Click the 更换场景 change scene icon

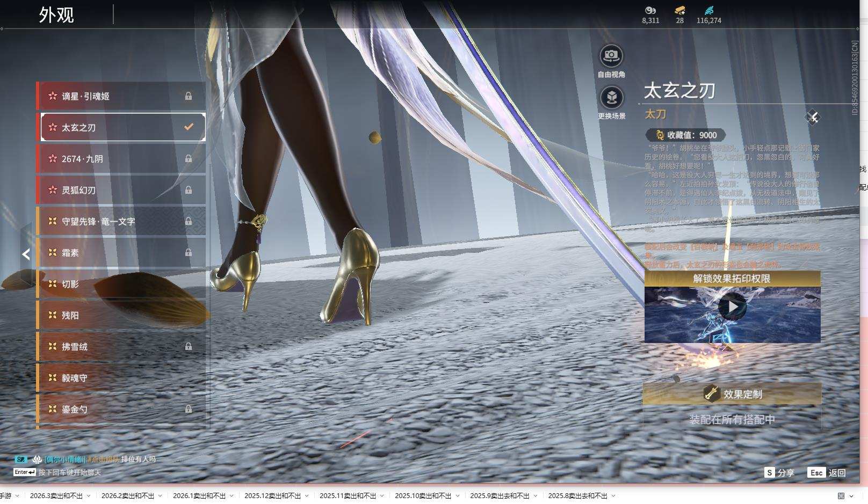611,98
